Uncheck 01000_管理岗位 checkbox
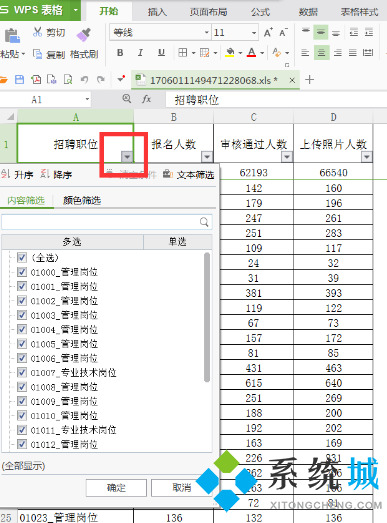The width and height of the screenshot is (387, 523). click(x=22, y=272)
